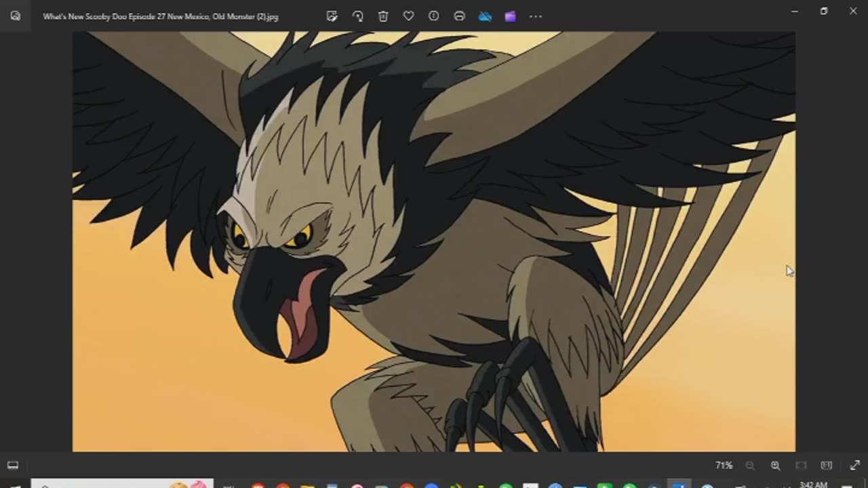Open the See more three-dots menu
This screenshot has height=488, width=868.
[x=536, y=16]
